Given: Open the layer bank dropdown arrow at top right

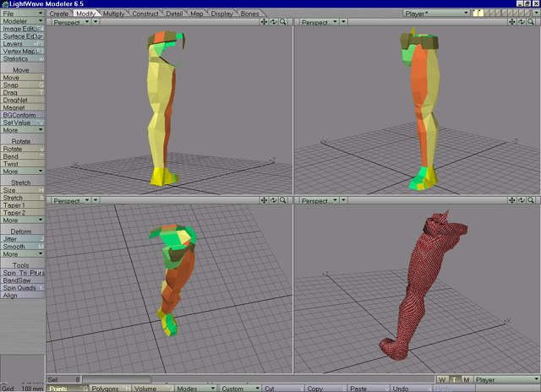Looking at the screenshot, I should point(536,14).
